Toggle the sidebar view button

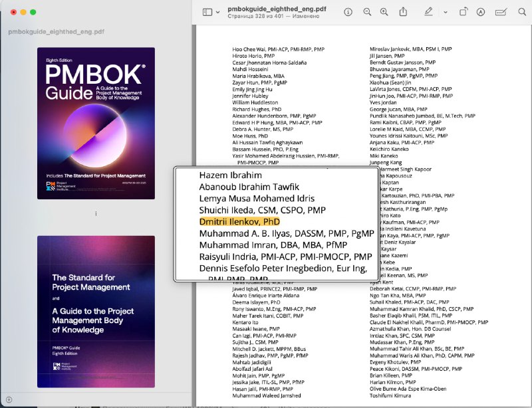click(207, 12)
